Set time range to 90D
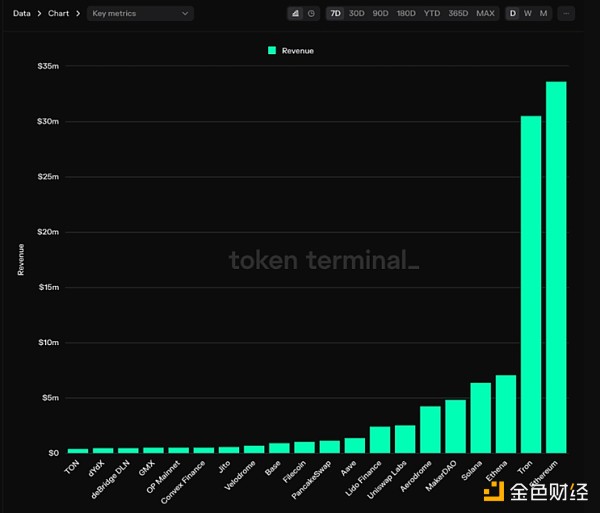 [x=382, y=14]
